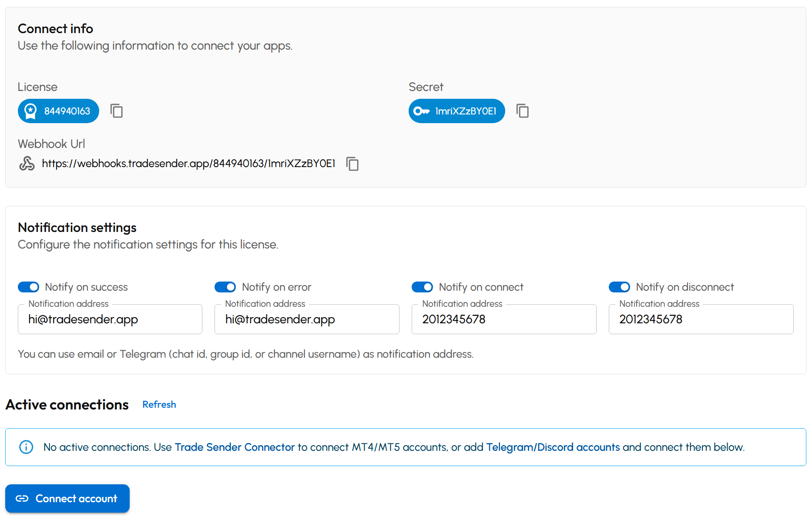Click the info icon in connections alert
This screenshot has width=812, height=520.
coord(26,447)
